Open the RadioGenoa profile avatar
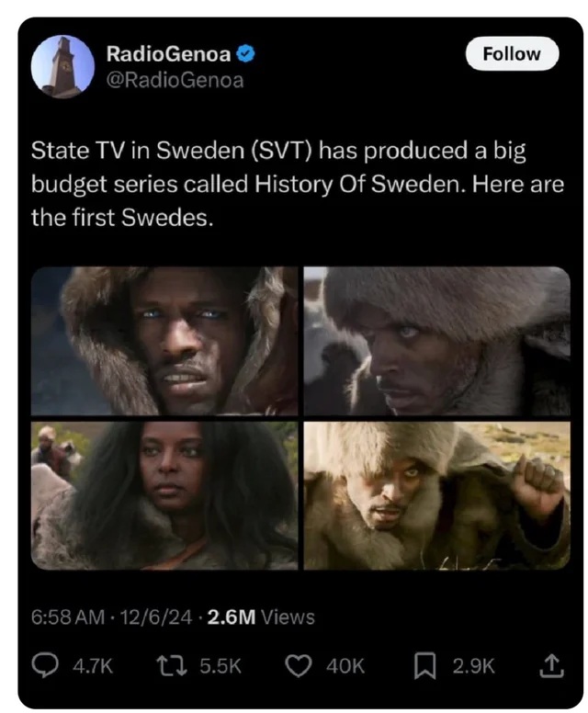588x713 pixels. click(62, 66)
